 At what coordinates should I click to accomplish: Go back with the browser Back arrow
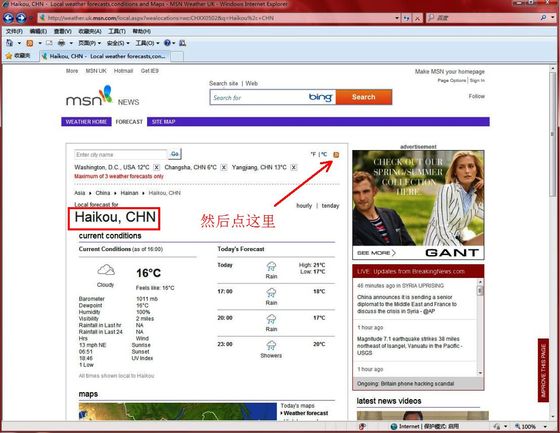pos(9,18)
